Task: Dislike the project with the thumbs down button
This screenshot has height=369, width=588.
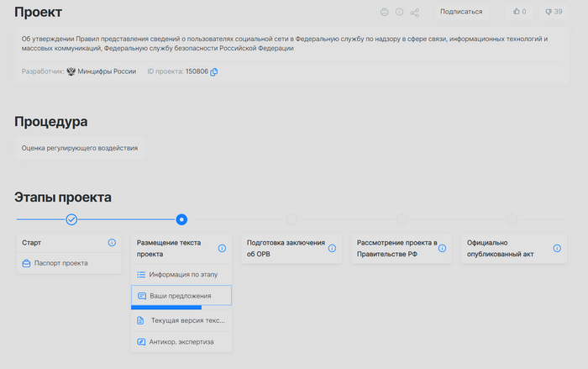Action: coord(554,12)
